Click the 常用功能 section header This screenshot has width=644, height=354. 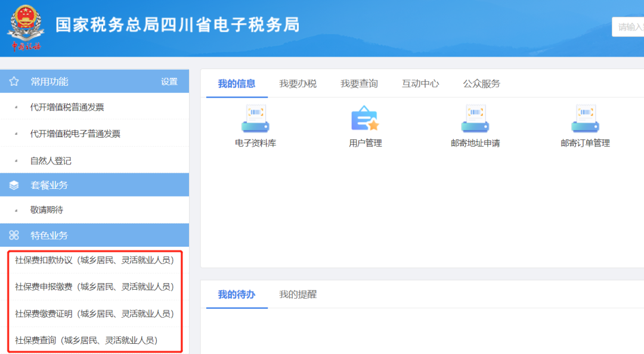point(94,81)
